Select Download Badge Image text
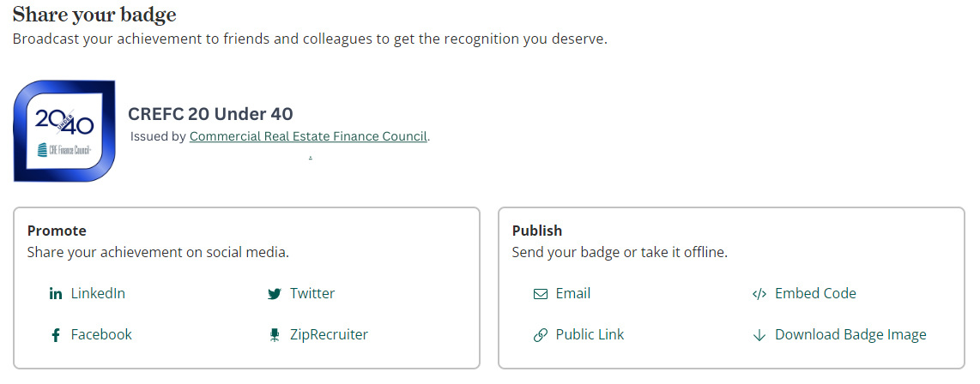The image size is (980, 384). (x=850, y=334)
